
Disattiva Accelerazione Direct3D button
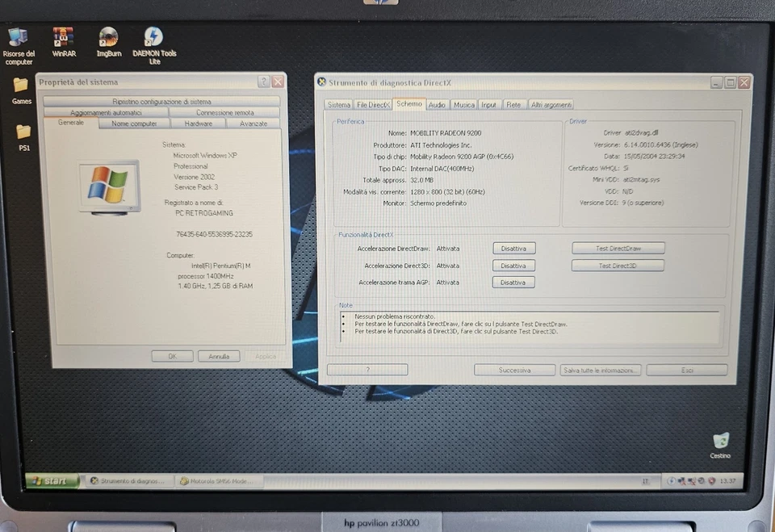click(x=513, y=266)
